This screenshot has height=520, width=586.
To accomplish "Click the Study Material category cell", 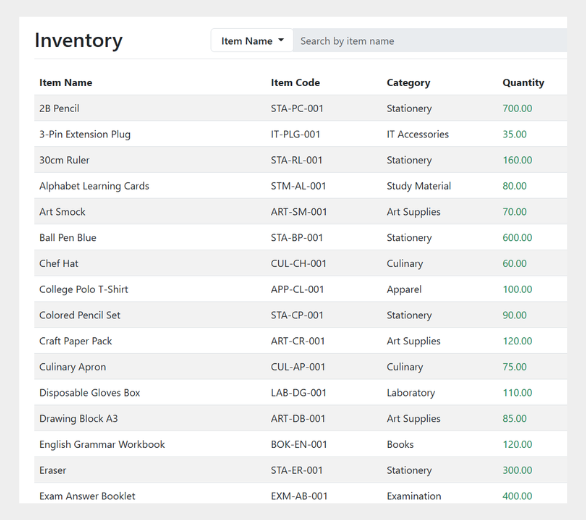I will point(419,186).
